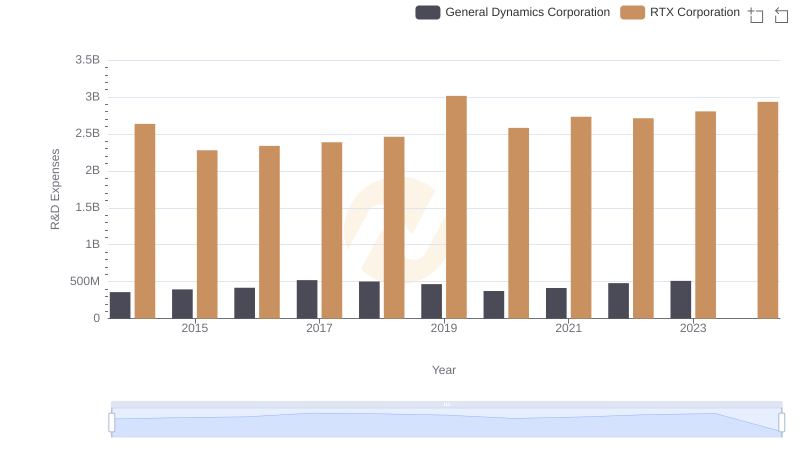Click the RTX bar for 2015
Image resolution: width=800 pixels, height=461 pixels.
[x=207, y=234]
